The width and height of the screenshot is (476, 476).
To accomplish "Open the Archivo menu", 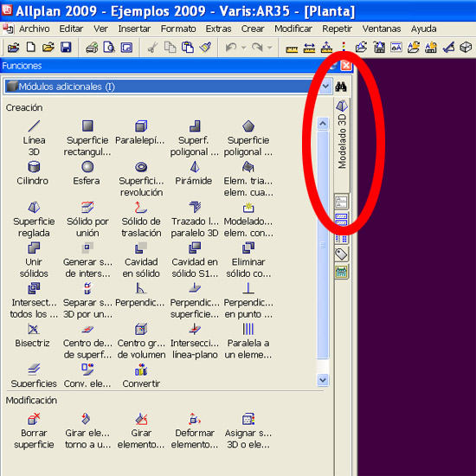I will pos(35,29).
